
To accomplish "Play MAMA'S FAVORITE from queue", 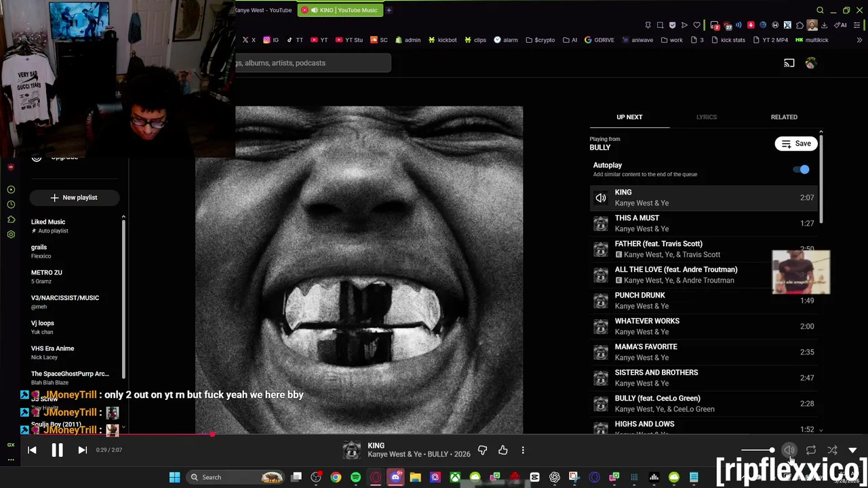I will pos(704,352).
